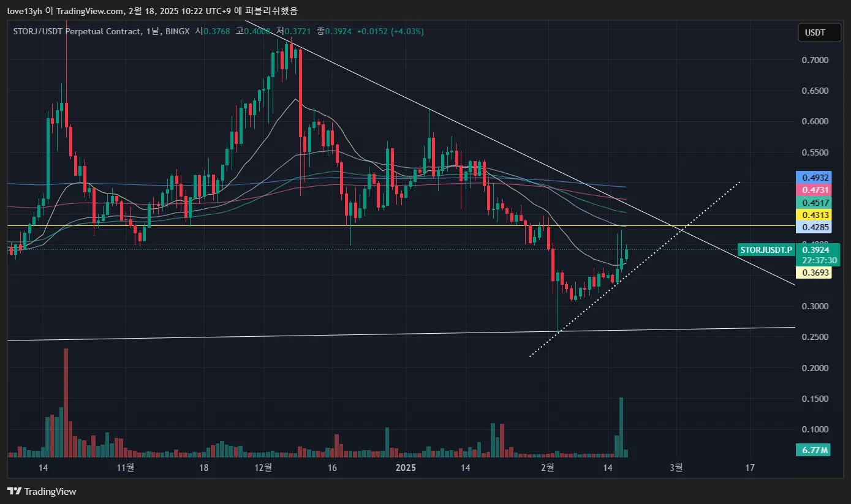Select the green 0.4517 price label
The height and width of the screenshot is (504, 851).
click(x=813, y=203)
